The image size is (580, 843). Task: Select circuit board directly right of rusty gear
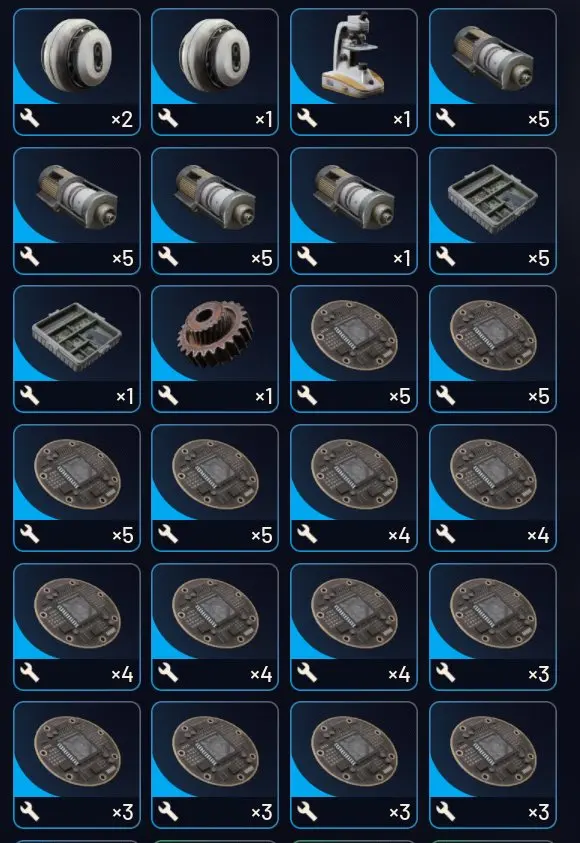coord(354,349)
